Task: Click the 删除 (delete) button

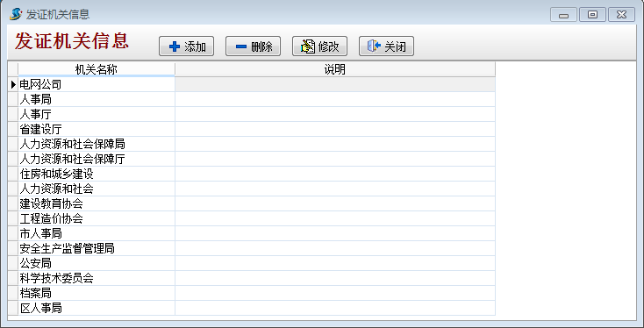Action: 253,46
